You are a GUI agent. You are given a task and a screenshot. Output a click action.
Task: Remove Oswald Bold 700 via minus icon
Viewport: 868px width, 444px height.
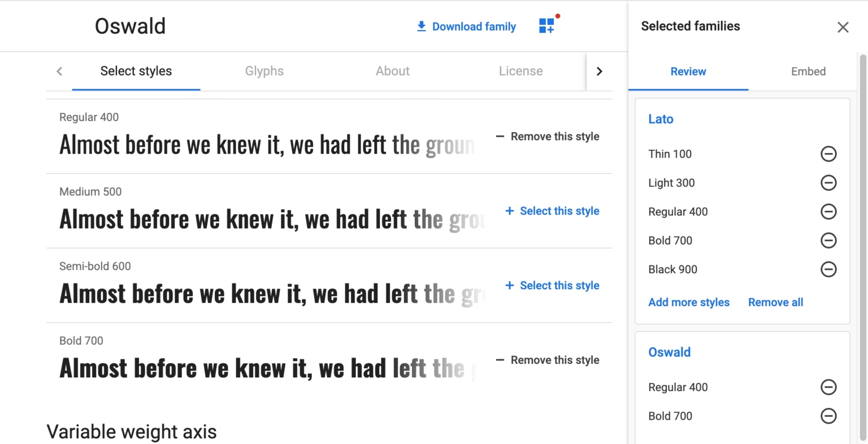click(x=828, y=416)
